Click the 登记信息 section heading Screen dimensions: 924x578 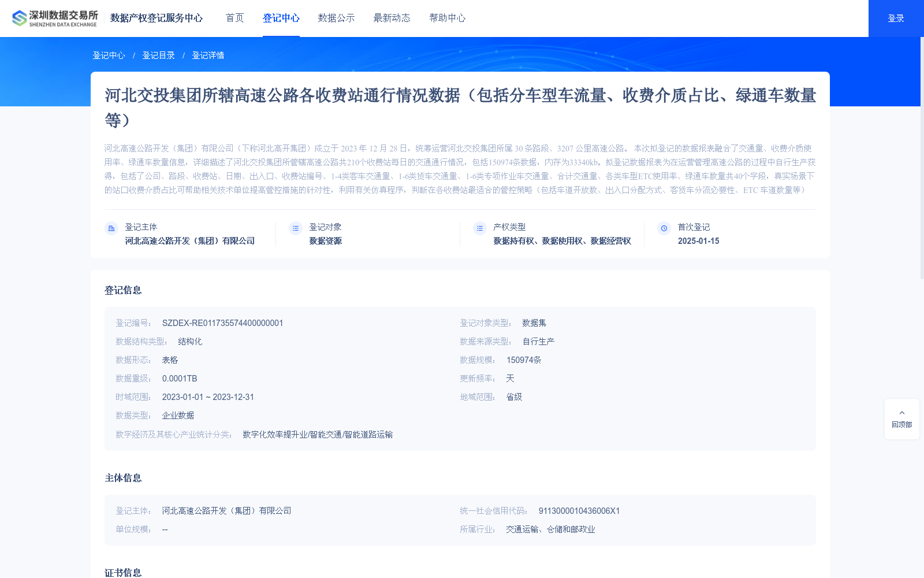[x=123, y=290]
